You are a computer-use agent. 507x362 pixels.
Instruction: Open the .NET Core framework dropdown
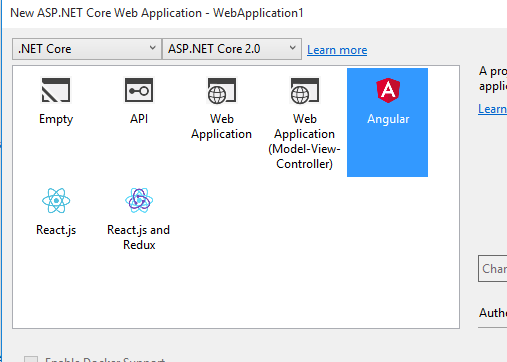[x=87, y=49]
